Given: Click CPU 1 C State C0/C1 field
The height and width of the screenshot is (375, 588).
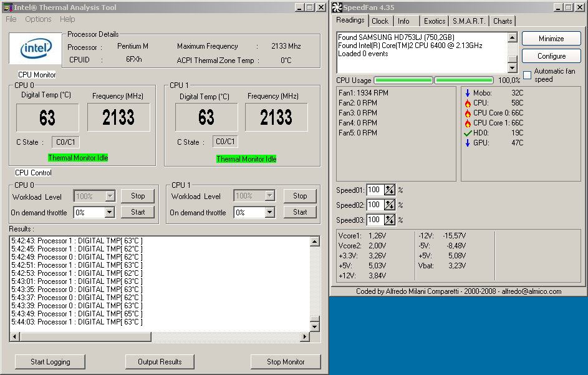Looking at the screenshot, I should tap(225, 142).
